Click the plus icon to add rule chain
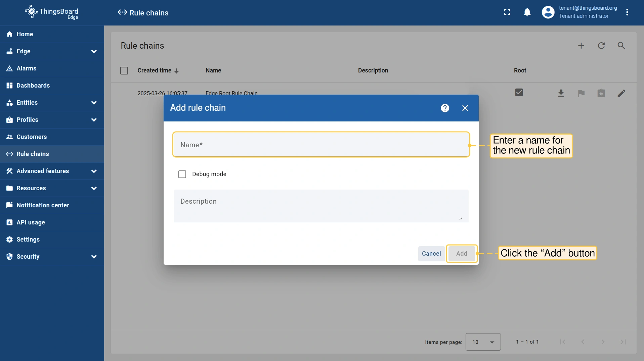Image resolution: width=644 pixels, height=361 pixels. point(581,46)
